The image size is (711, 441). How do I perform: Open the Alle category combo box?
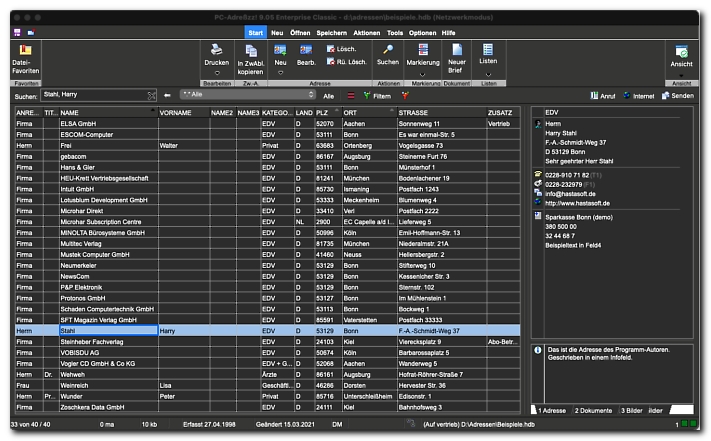[x=248, y=94]
